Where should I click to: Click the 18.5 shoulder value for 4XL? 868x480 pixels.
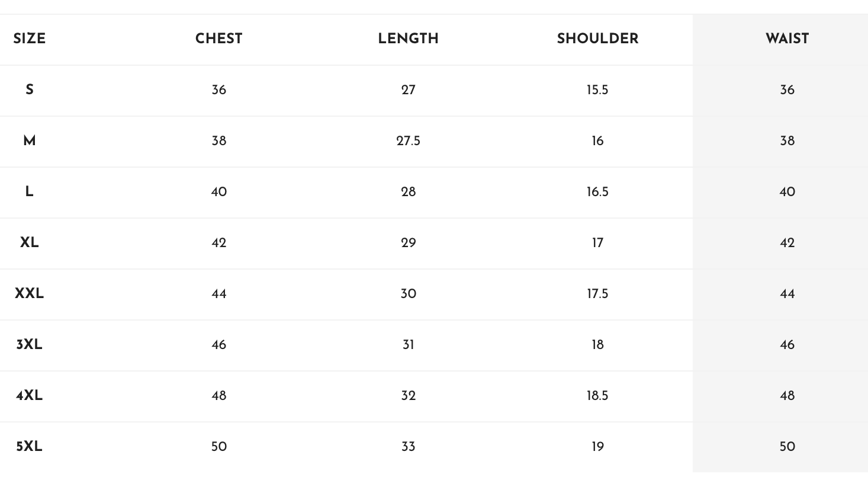pos(597,396)
